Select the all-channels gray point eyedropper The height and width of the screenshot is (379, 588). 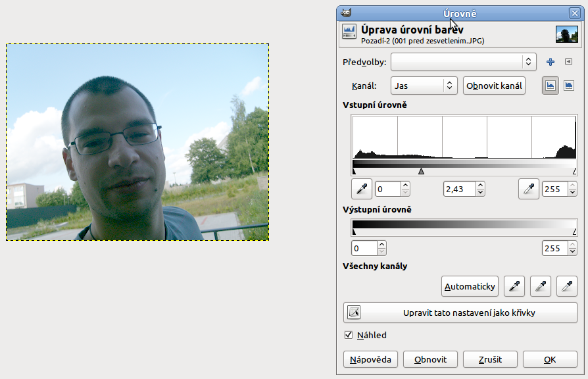(x=541, y=286)
